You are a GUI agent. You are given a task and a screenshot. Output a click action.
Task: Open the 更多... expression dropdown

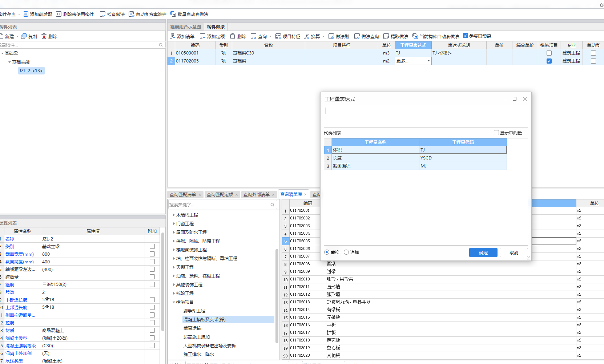[x=428, y=61]
